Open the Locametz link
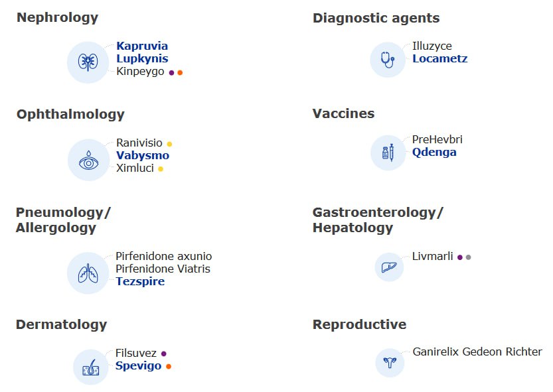 pyautogui.click(x=440, y=58)
